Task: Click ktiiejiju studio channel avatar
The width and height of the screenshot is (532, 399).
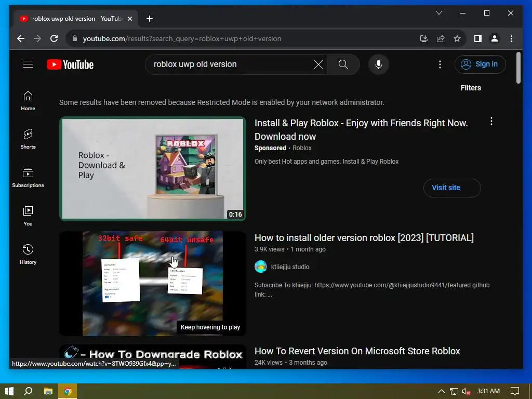Action: 261,267
